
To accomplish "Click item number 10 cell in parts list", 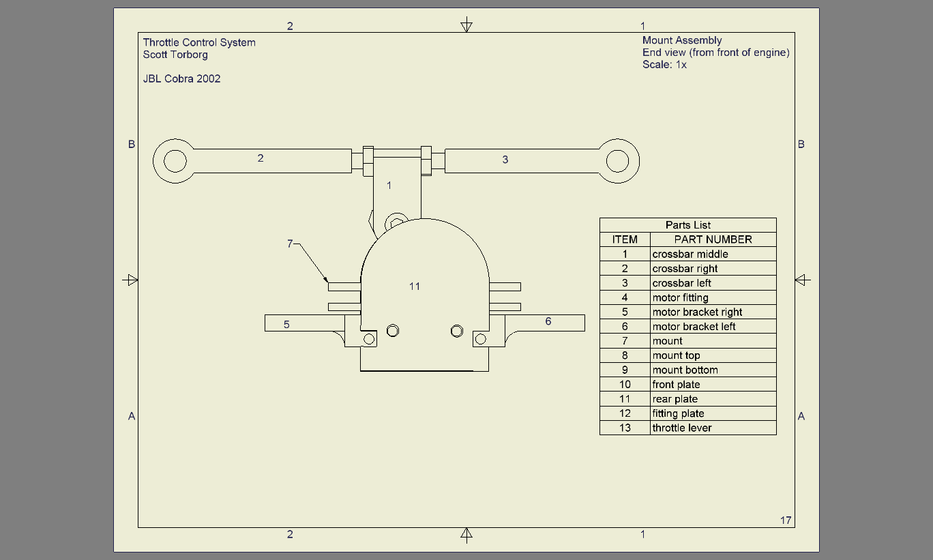I will click(x=625, y=385).
